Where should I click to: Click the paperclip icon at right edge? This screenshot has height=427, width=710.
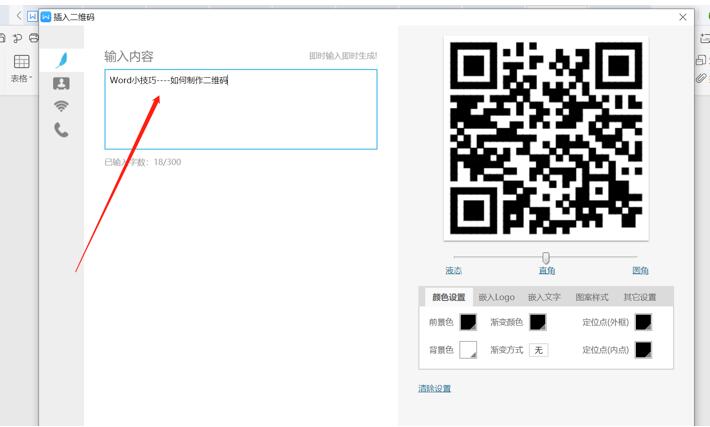(701, 78)
